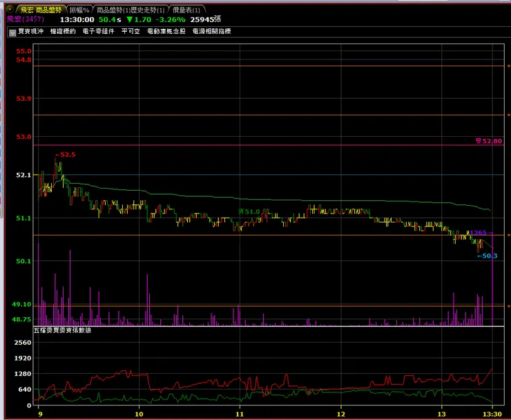Click the 10 o'clock time axis label

point(139,414)
